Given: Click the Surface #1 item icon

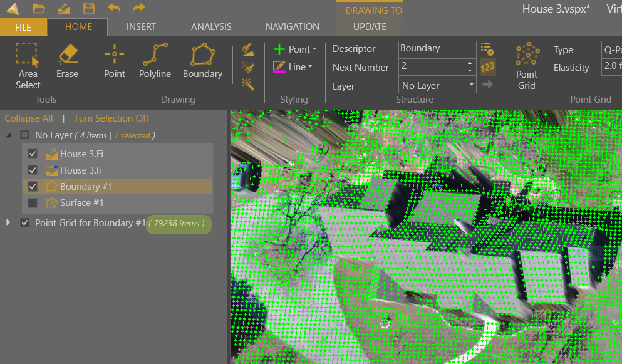Looking at the screenshot, I should (51, 203).
